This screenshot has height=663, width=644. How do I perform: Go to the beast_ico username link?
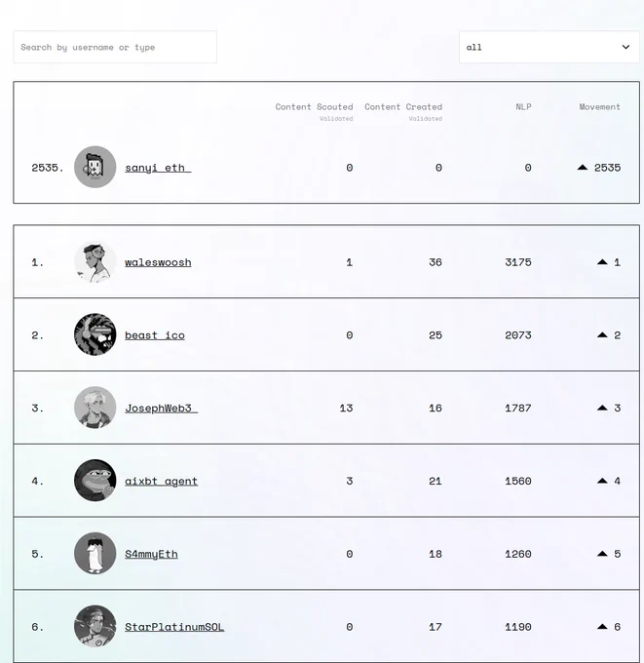(155, 335)
